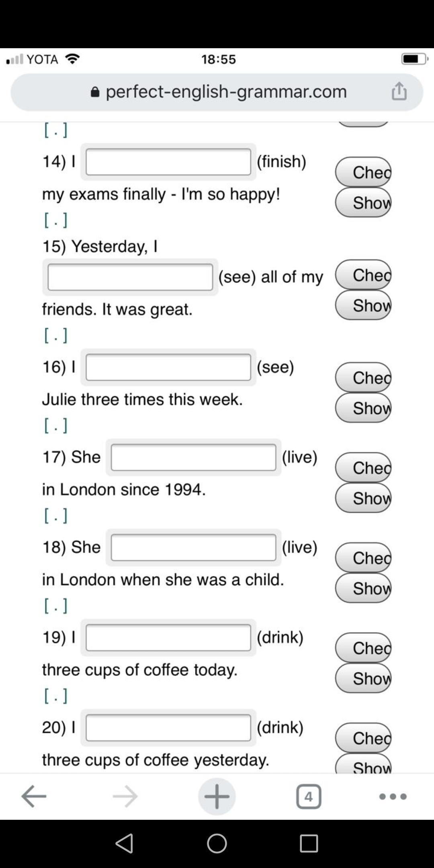Click the answer field for question 14 (finish)

click(x=168, y=162)
